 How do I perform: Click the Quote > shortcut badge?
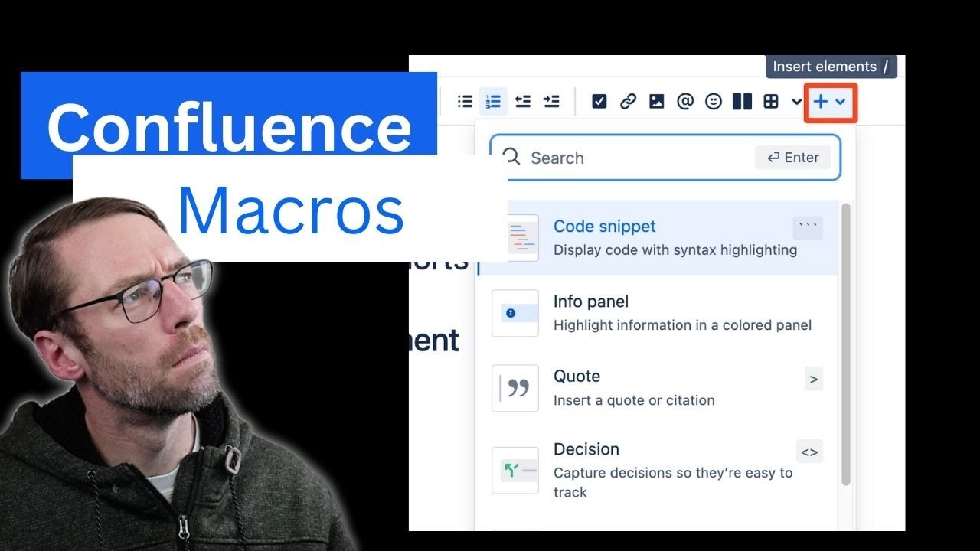coord(814,379)
